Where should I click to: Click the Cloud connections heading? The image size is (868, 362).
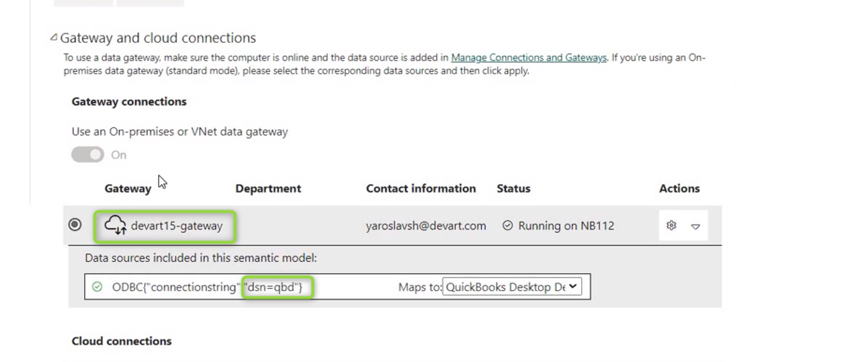coord(121,341)
